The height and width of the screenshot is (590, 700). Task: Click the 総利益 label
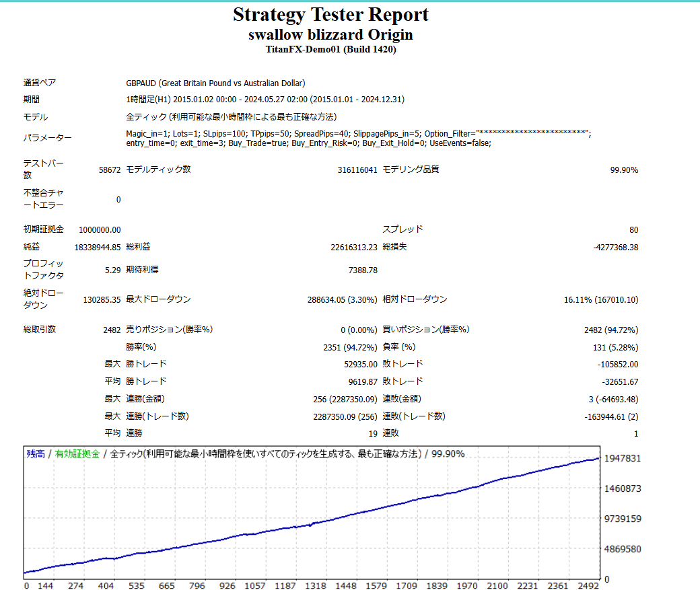click(138, 247)
